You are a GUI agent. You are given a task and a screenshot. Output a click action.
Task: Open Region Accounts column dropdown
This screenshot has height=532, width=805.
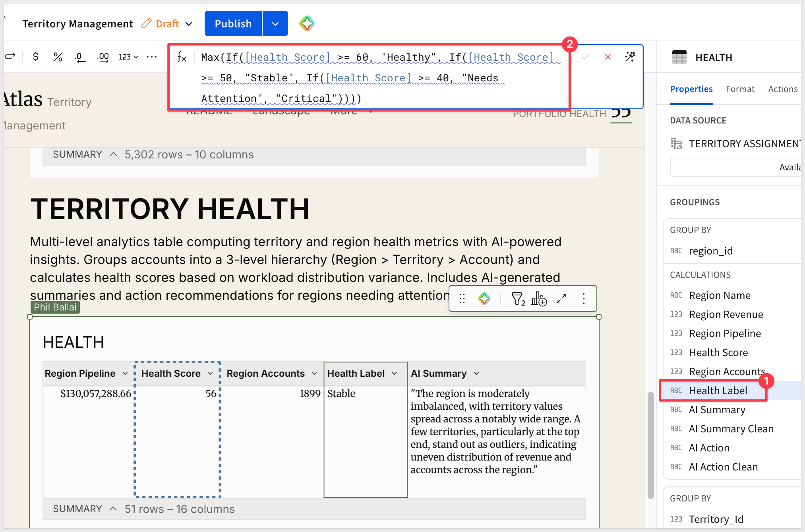point(314,374)
